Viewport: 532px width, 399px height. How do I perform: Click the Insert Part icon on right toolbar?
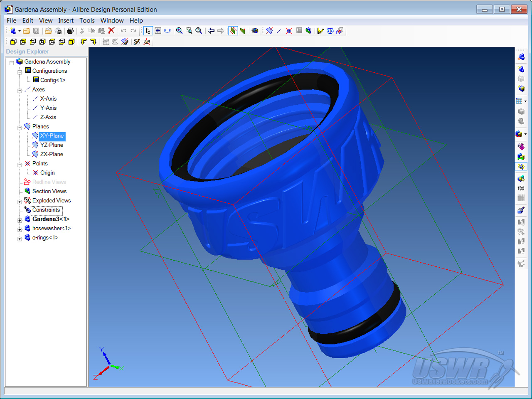(521, 57)
